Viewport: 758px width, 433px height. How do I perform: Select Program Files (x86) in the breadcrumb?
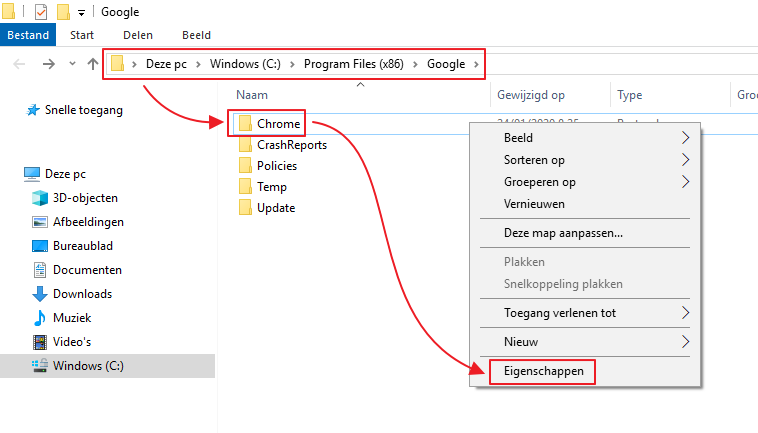point(353,64)
